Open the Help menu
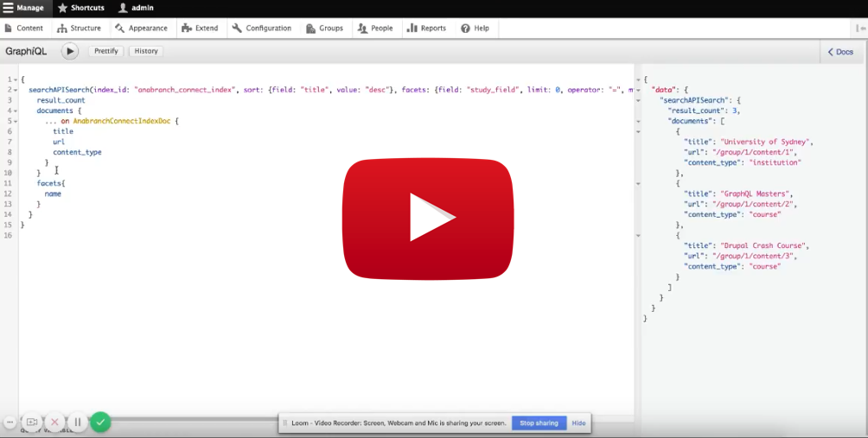This screenshot has width=868, height=438. point(475,29)
